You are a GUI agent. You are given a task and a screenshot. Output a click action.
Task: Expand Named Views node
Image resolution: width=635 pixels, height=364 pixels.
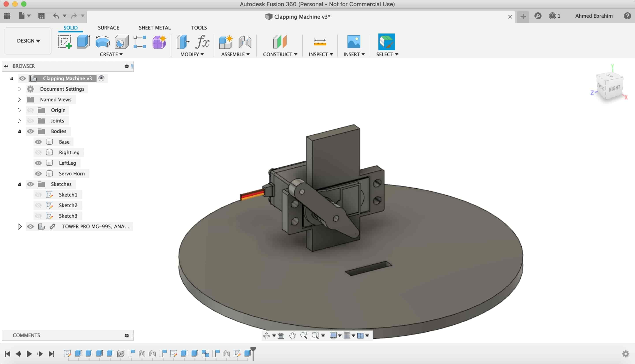tap(19, 100)
